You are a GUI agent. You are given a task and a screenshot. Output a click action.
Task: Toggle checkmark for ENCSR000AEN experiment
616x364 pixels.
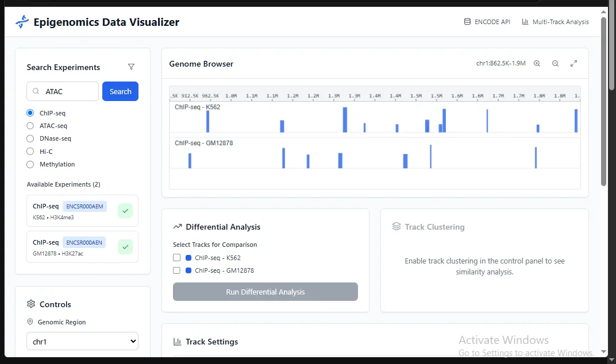[x=125, y=247]
